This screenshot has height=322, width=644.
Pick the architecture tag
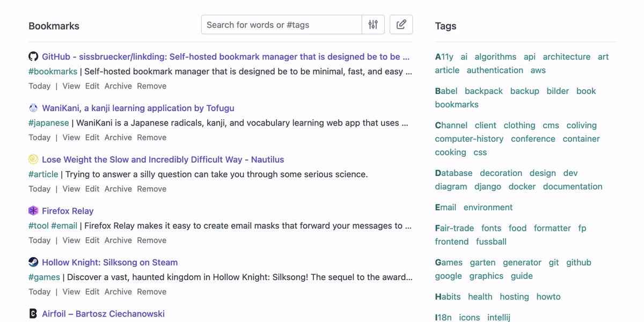(566, 57)
